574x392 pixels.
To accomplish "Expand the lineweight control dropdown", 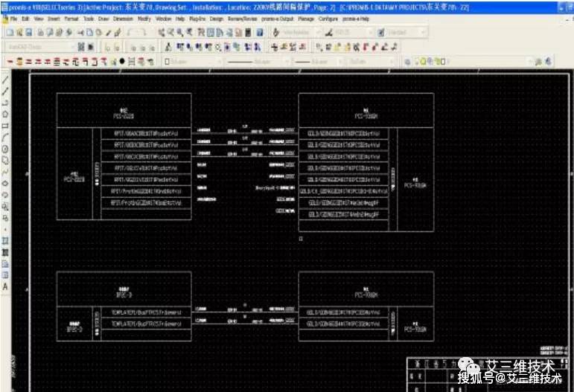I will point(318,62).
